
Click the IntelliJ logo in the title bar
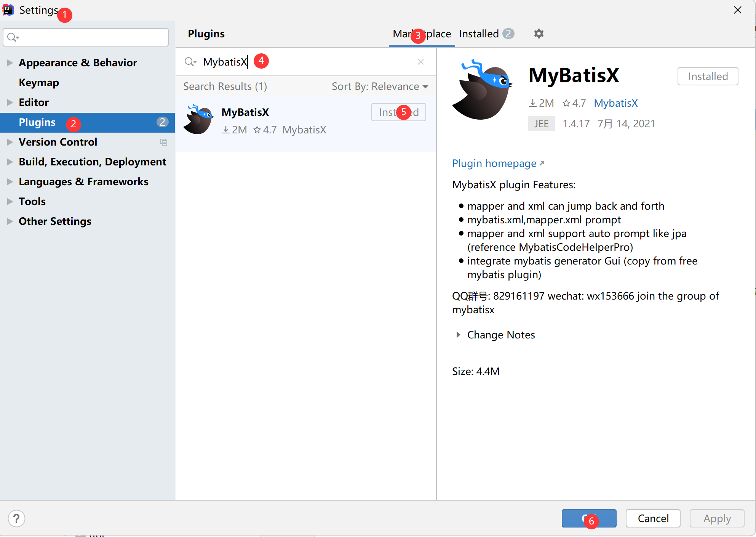8,10
